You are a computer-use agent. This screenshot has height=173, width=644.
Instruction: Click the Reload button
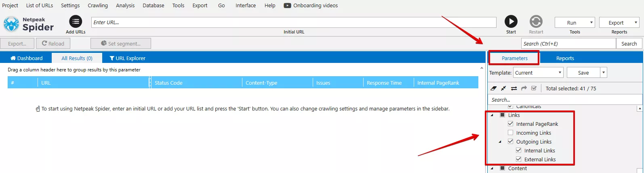53,44
